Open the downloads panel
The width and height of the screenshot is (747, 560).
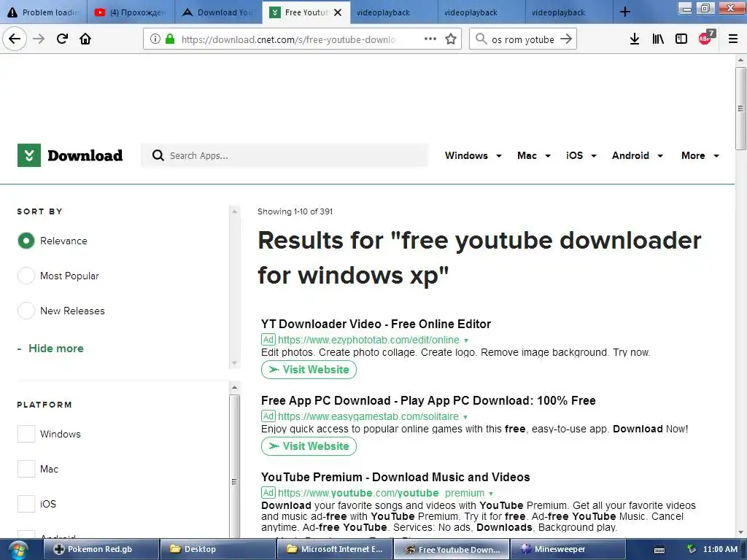coord(635,39)
